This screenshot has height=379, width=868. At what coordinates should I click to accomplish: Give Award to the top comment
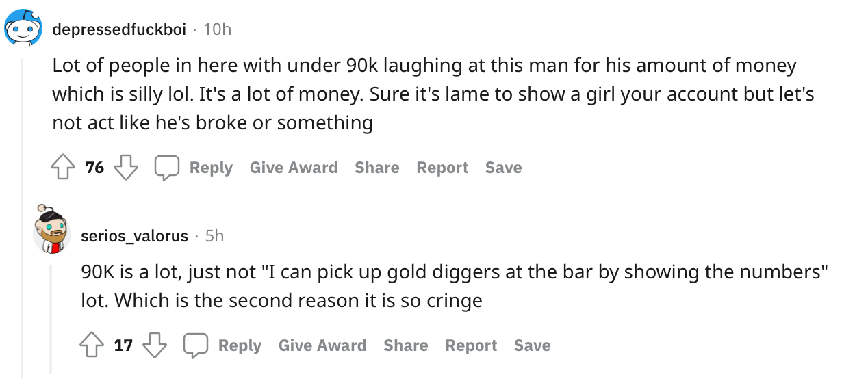click(294, 168)
